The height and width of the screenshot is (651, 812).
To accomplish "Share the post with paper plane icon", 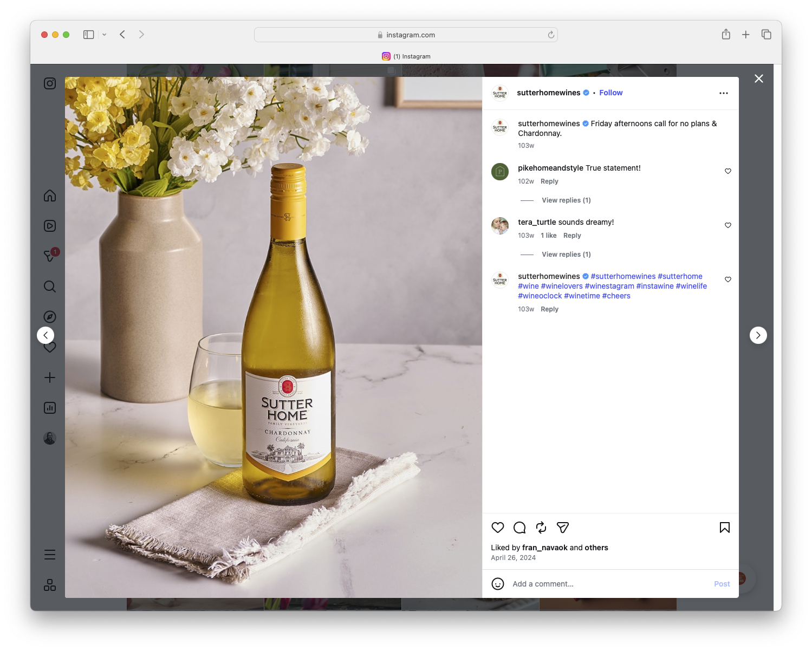I will click(x=563, y=528).
